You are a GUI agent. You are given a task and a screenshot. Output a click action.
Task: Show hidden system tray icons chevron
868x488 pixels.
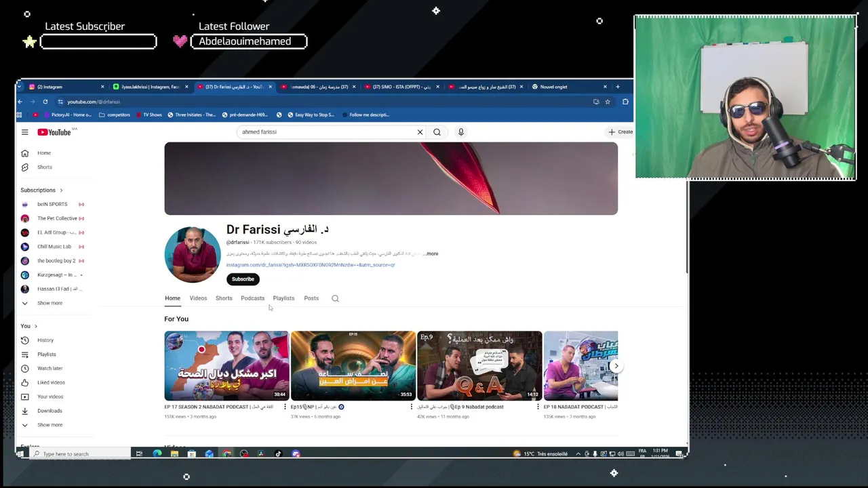coord(578,454)
